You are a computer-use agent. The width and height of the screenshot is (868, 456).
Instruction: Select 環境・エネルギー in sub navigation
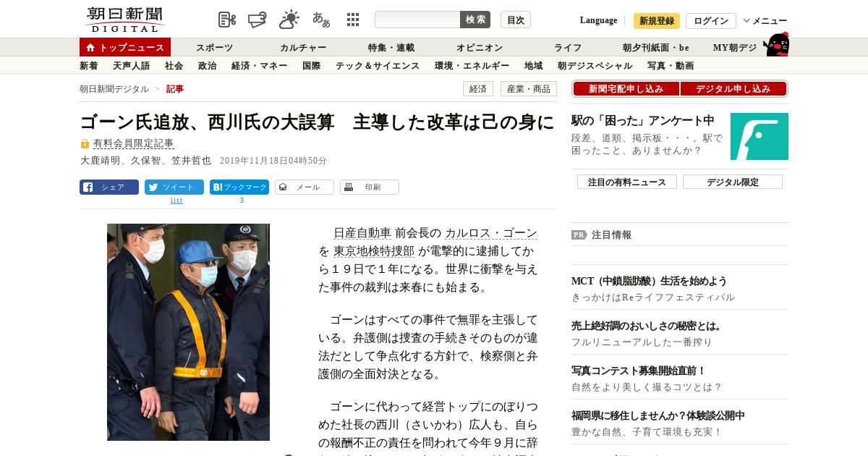tap(472, 66)
